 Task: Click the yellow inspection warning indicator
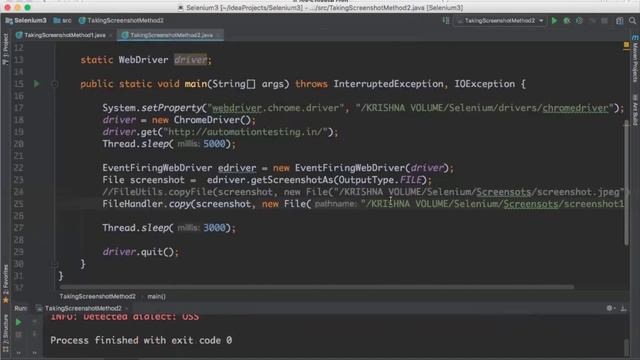coord(627,44)
